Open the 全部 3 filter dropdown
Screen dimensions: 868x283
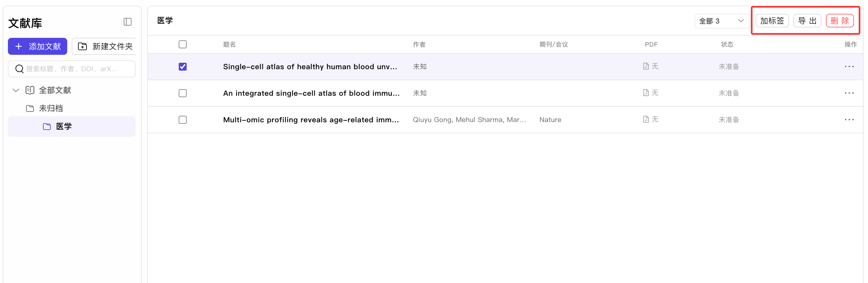722,21
